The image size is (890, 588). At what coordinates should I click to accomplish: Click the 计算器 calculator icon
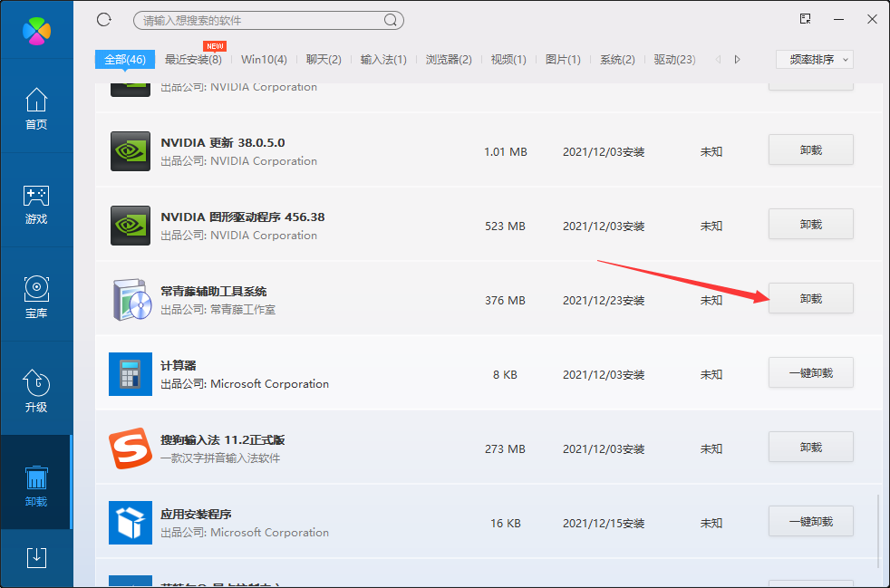click(131, 374)
